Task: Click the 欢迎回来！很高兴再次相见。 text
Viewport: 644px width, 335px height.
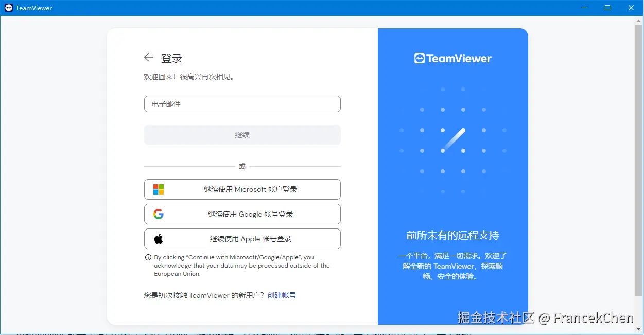Action: [x=189, y=77]
